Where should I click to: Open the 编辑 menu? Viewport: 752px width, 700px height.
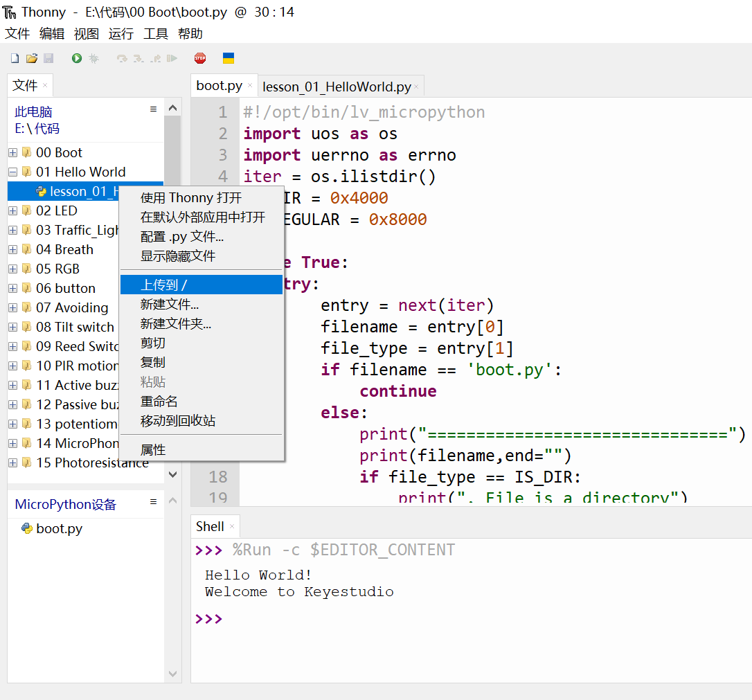pyautogui.click(x=52, y=33)
